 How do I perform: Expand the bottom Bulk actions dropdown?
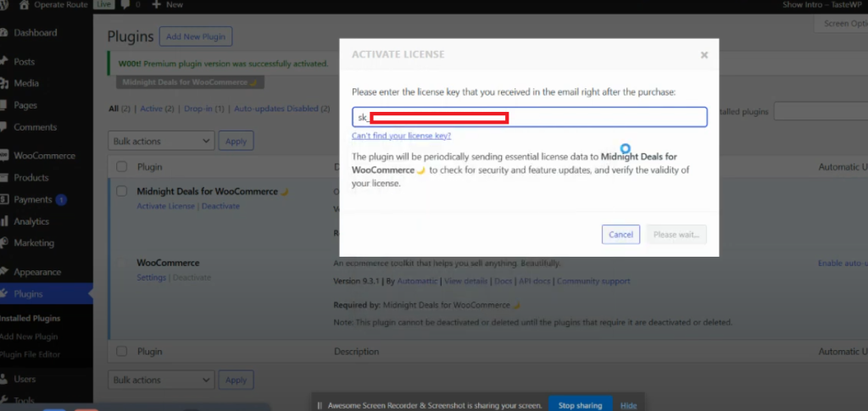(x=161, y=380)
